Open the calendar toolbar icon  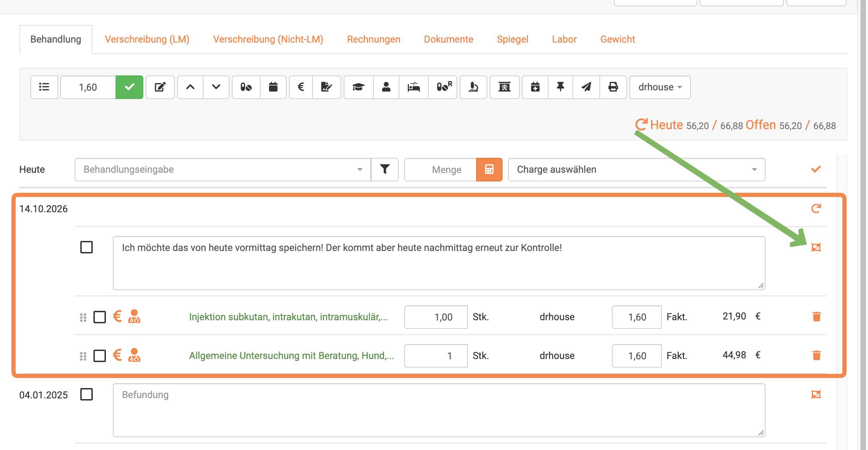(x=273, y=87)
